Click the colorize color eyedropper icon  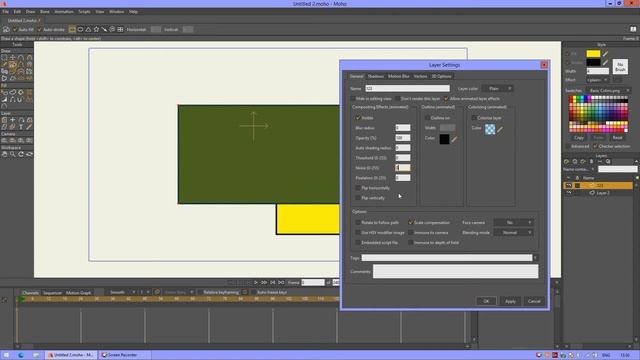click(500, 129)
